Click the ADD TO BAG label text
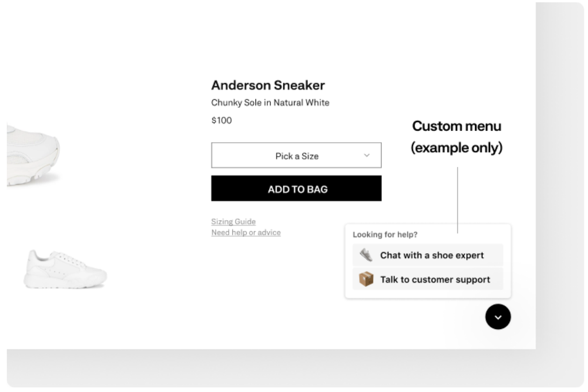588x392 pixels. pos(298,189)
